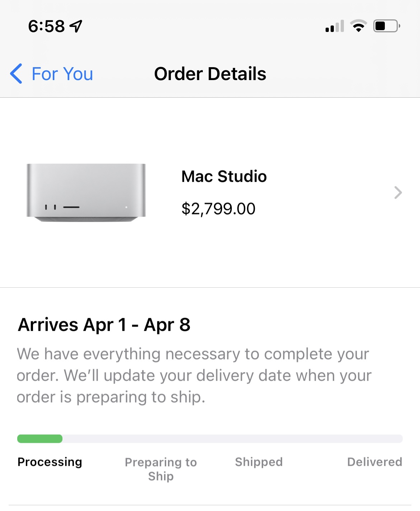Tap the battery level icon
The height and width of the screenshot is (511, 420).
pos(387,26)
